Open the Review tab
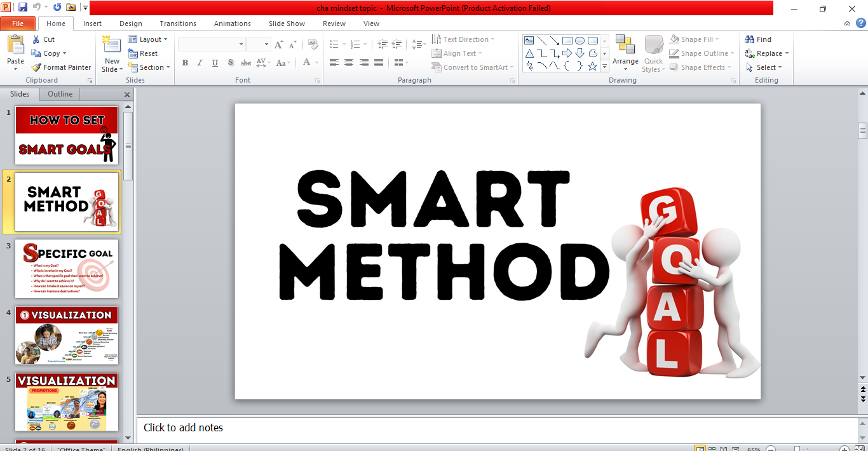This screenshot has width=868, height=451. tap(334, 24)
